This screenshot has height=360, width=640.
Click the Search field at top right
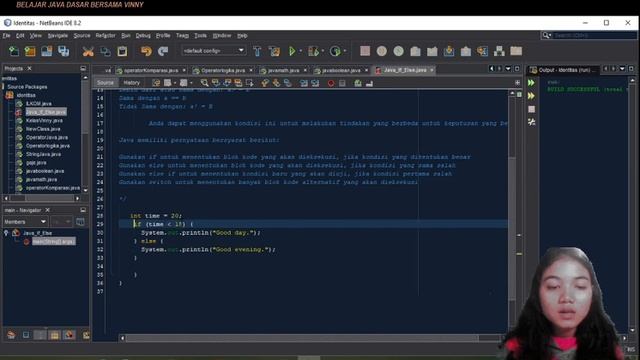click(594, 36)
